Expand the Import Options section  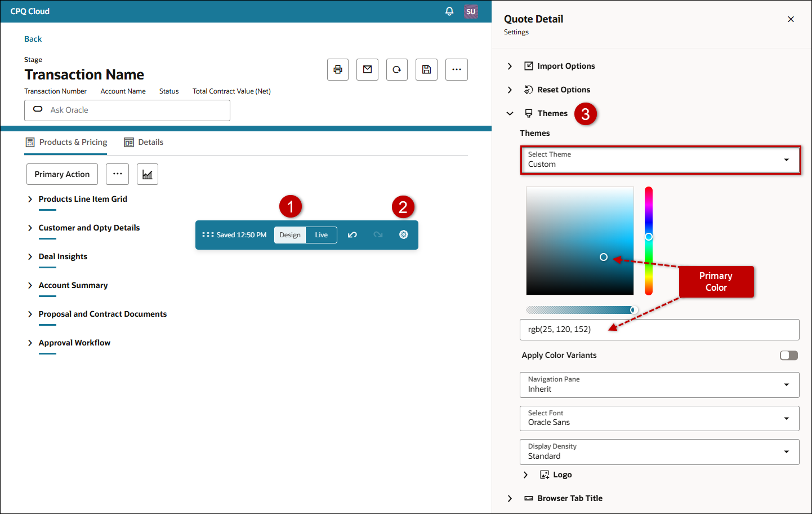tap(565, 66)
